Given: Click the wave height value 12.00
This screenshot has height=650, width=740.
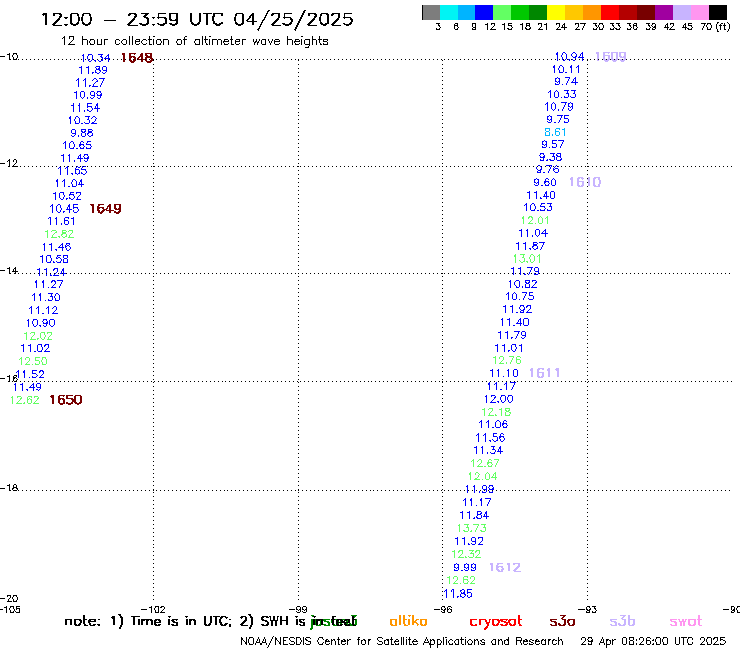Looking at the screenshot, I should tap(498, 399).
